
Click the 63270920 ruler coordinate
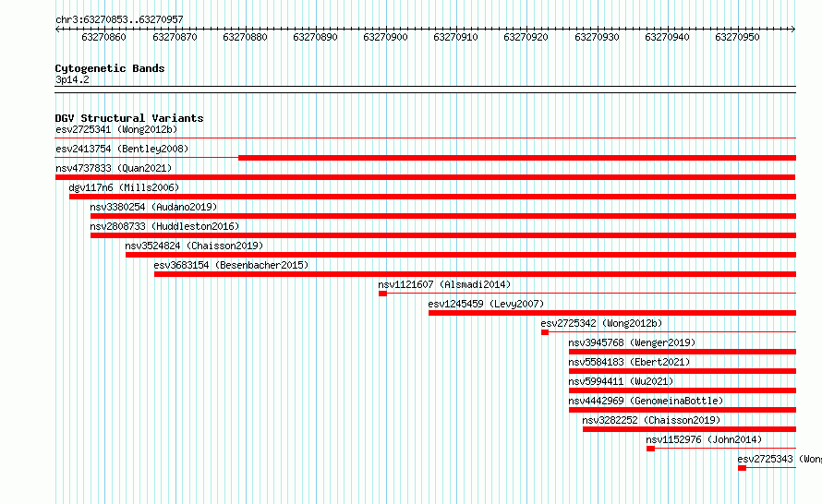[526, 37]
